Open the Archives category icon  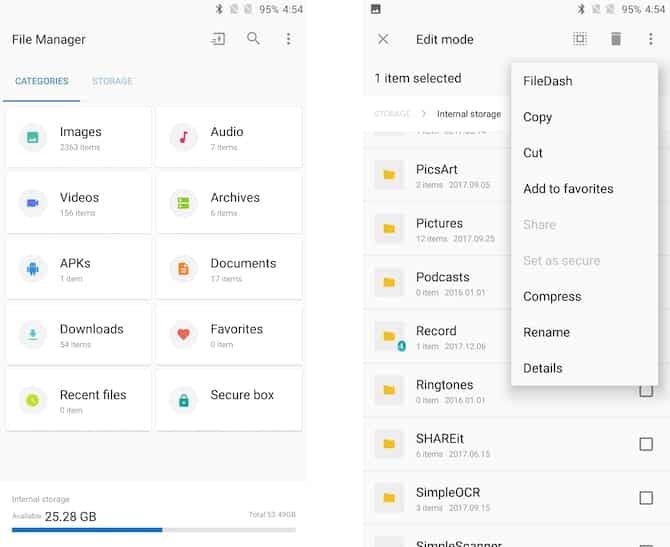coord(183,203)
